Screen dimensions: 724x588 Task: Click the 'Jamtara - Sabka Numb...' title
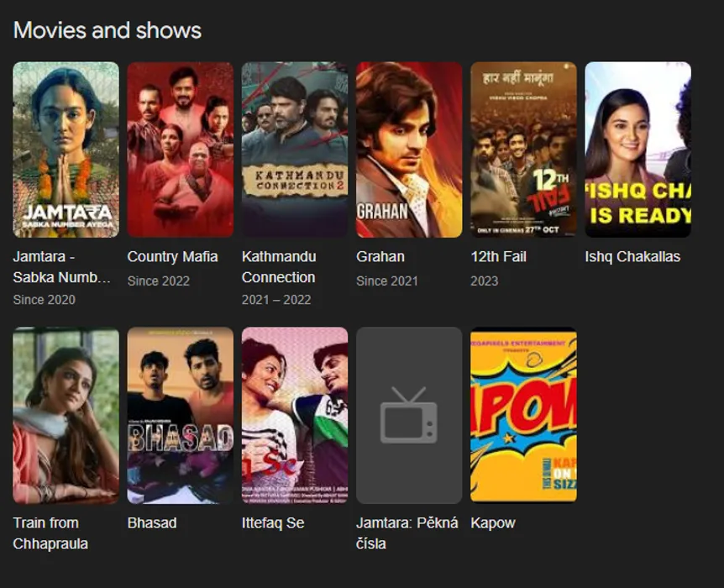pos(61,266)
